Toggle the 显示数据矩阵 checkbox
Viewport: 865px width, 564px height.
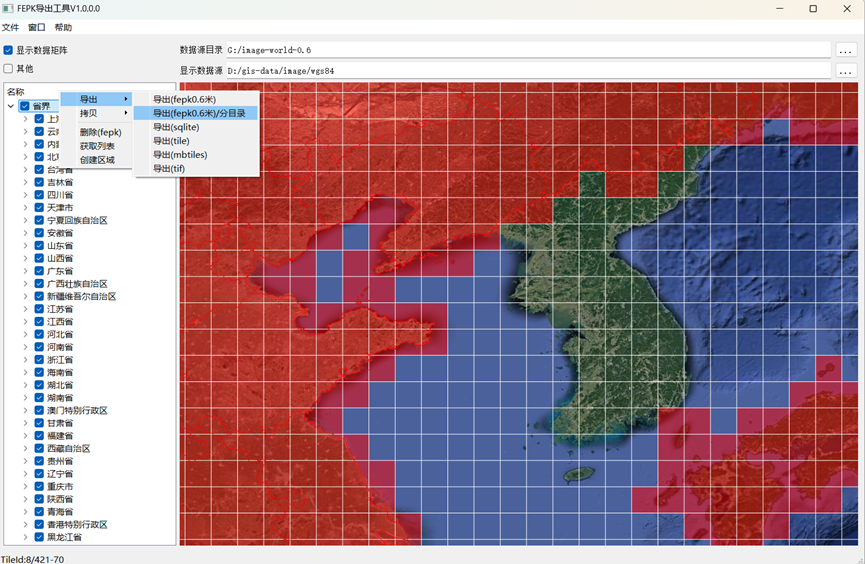pyautogui.click(x=8, y=50)
